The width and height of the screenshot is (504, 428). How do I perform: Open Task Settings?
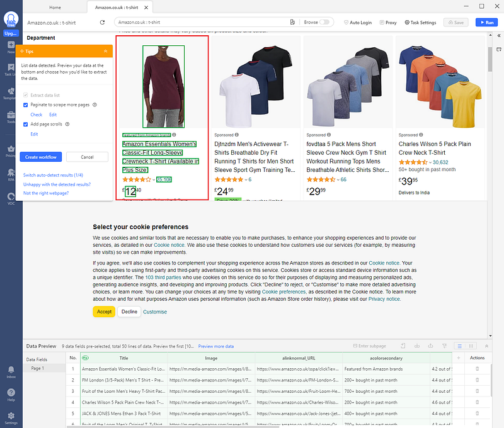pyautogui.click(x=420, y=23)
